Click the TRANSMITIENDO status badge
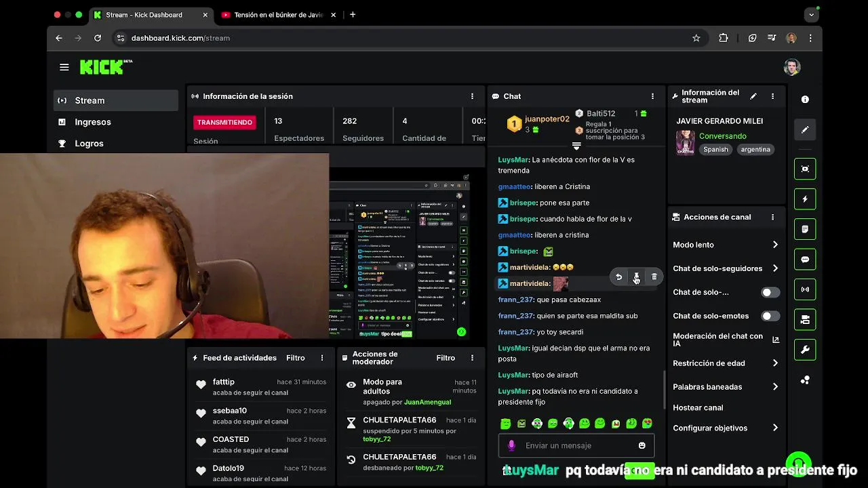Image resolution: width=868 pixels, height=488 pixels. click(224, 122)
